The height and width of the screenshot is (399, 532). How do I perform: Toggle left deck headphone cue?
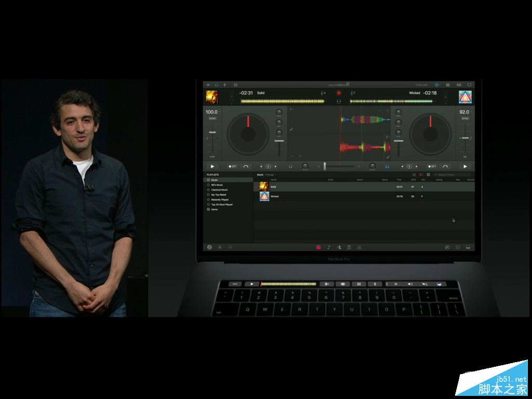pos(291,167)
